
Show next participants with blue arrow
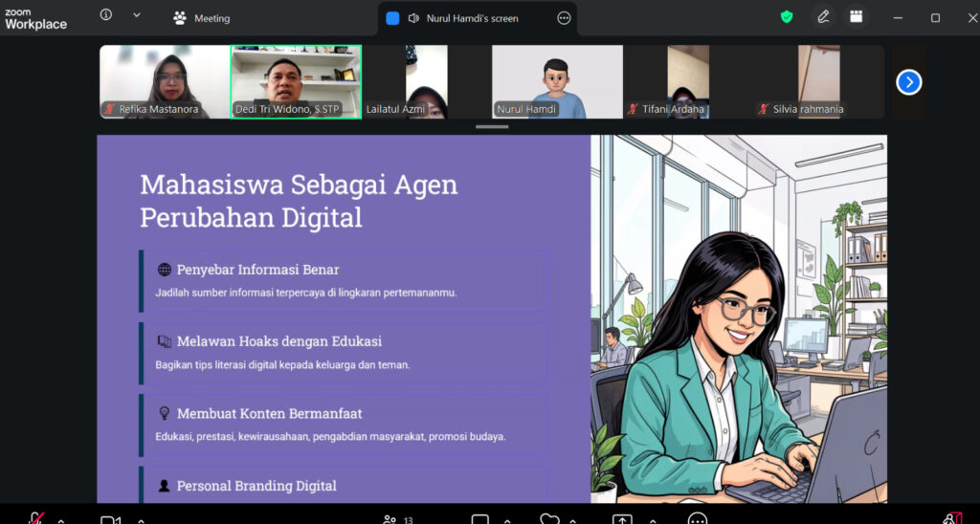pyautogui.click(x=909, y=82)
